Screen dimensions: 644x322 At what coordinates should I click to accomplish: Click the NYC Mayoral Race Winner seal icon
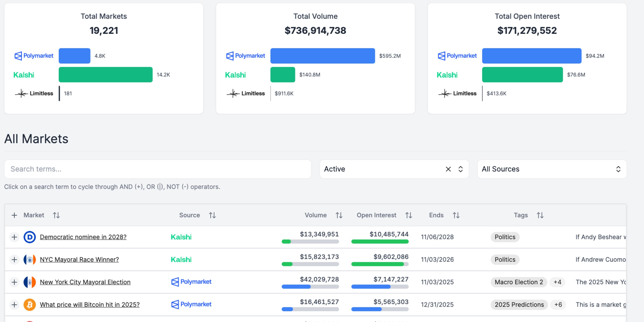click(30, 259)
